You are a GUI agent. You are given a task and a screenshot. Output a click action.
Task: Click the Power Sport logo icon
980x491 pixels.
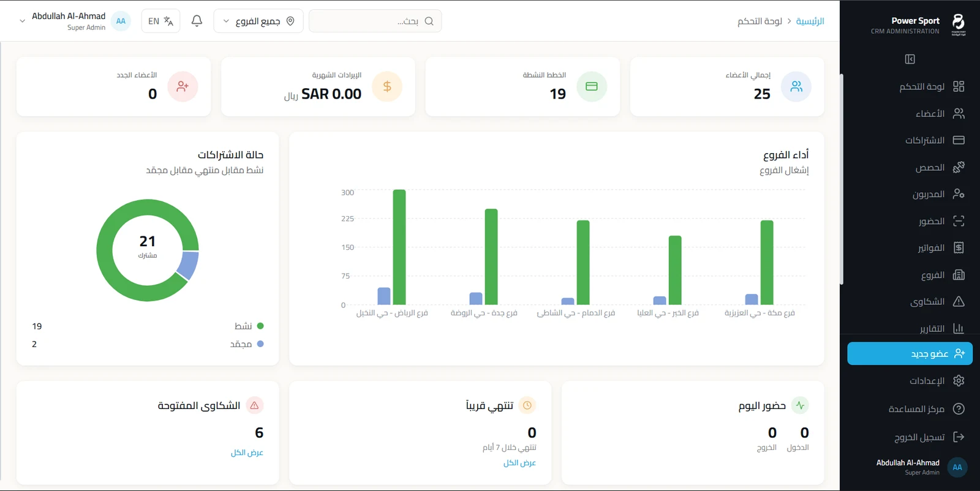958,25
